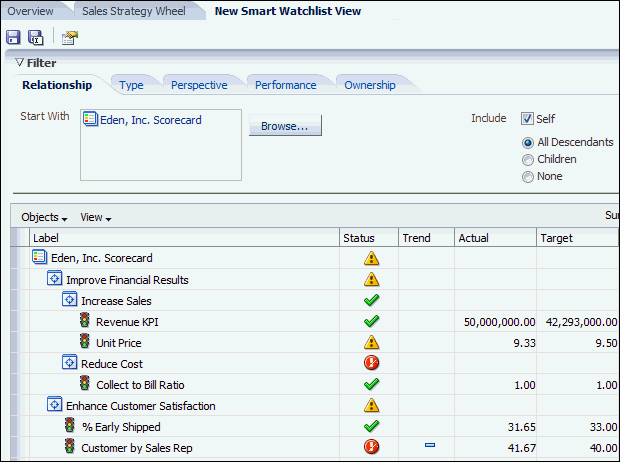The image size is (620, 462).
Task: Click the green check status for Revenue KPI
Action: 371,321
